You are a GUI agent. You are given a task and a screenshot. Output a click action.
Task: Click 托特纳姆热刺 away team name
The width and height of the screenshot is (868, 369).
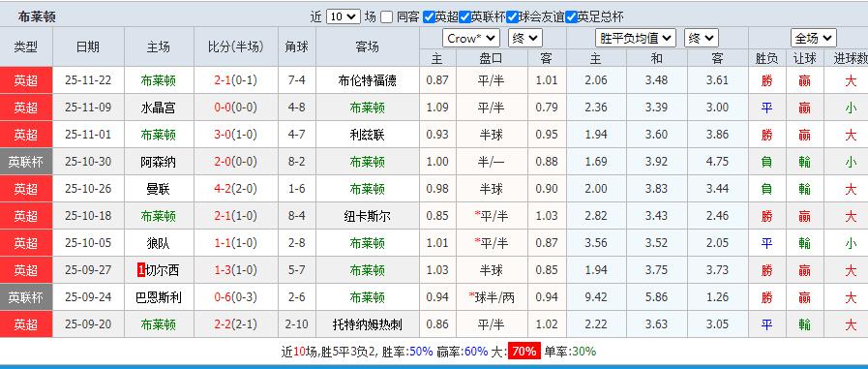(x=367, y=324)
